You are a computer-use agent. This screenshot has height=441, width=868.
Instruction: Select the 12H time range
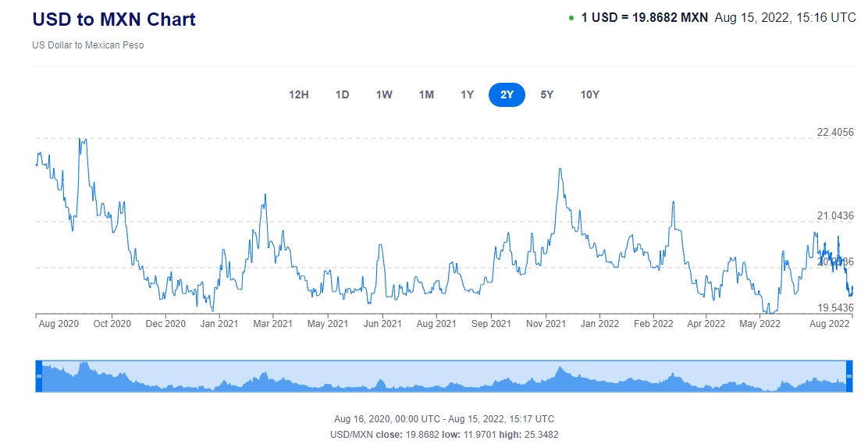tap(299, 94)
